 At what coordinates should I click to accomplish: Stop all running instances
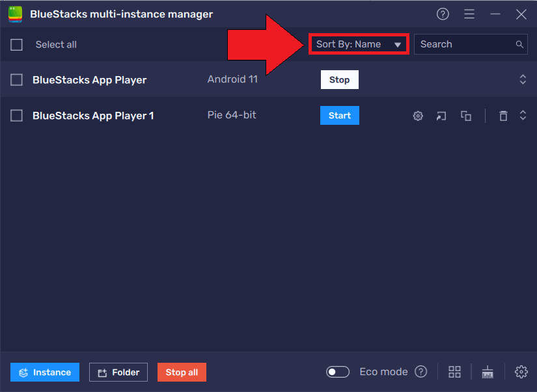pyautogui.click(x=182, y=372)
